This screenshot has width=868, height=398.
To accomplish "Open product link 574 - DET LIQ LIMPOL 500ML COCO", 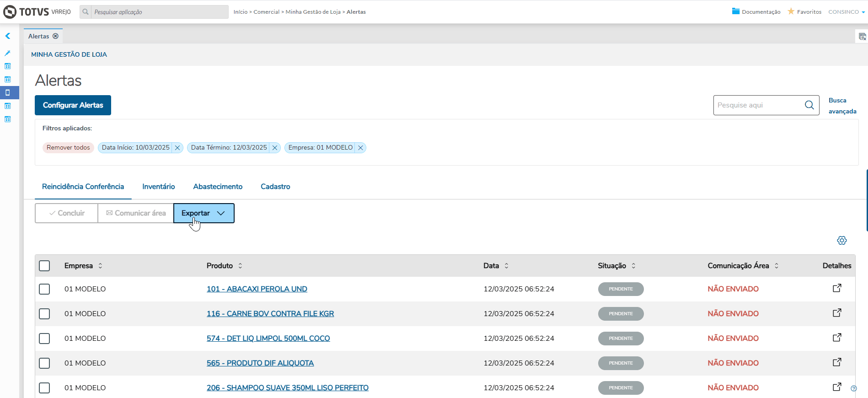I will click(268, 339).
